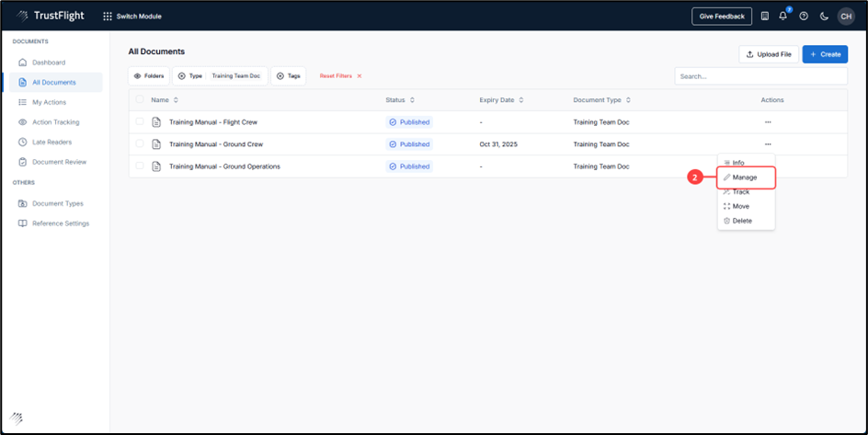
Task: Click the document list icon in the header
Action: 764,16
